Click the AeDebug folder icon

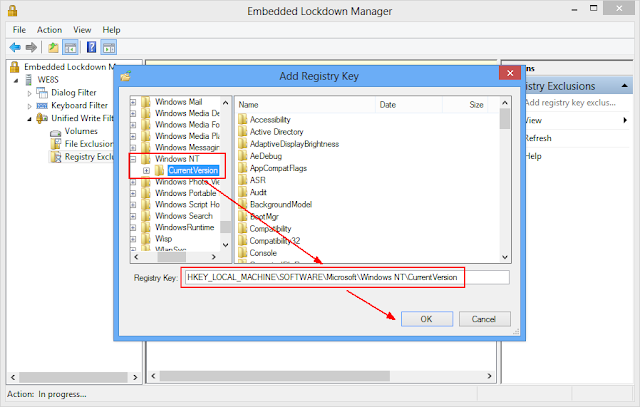[242, 156]
